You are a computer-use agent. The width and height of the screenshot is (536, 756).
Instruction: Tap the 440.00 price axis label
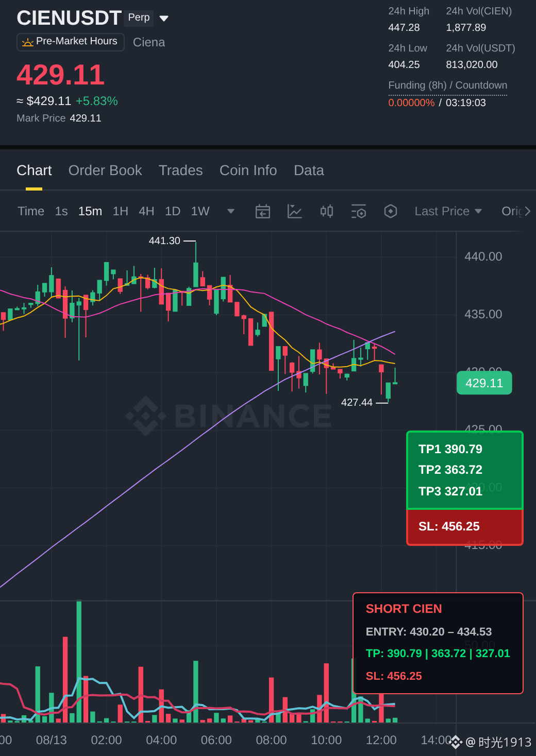coord(483,256)
